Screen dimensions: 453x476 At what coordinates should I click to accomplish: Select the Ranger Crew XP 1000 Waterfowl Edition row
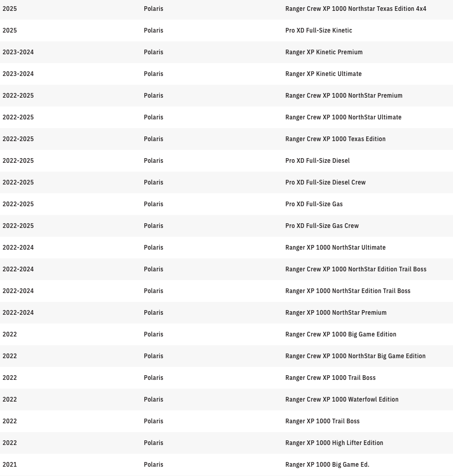click(341, 400)
